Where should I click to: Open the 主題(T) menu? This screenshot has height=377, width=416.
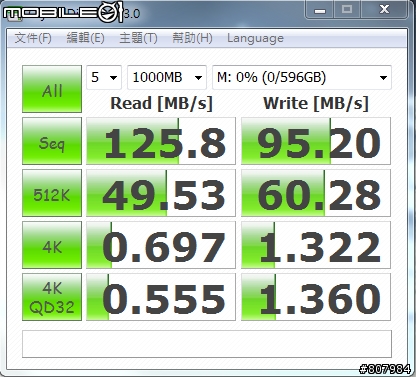[138, 38]
